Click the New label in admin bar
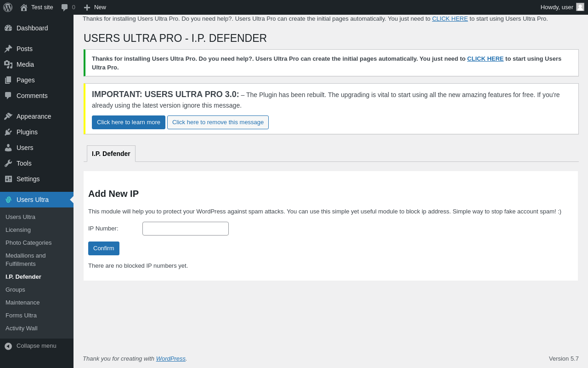 (100, 7)
